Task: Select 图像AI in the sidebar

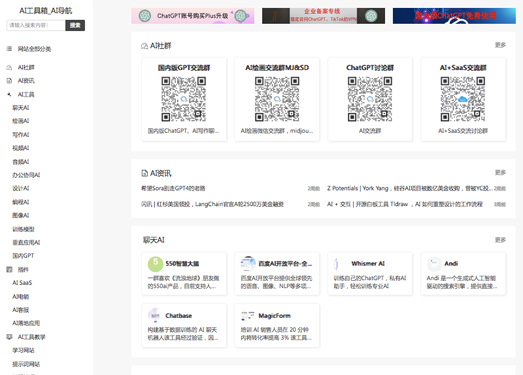Action: [x=21, y=215]
